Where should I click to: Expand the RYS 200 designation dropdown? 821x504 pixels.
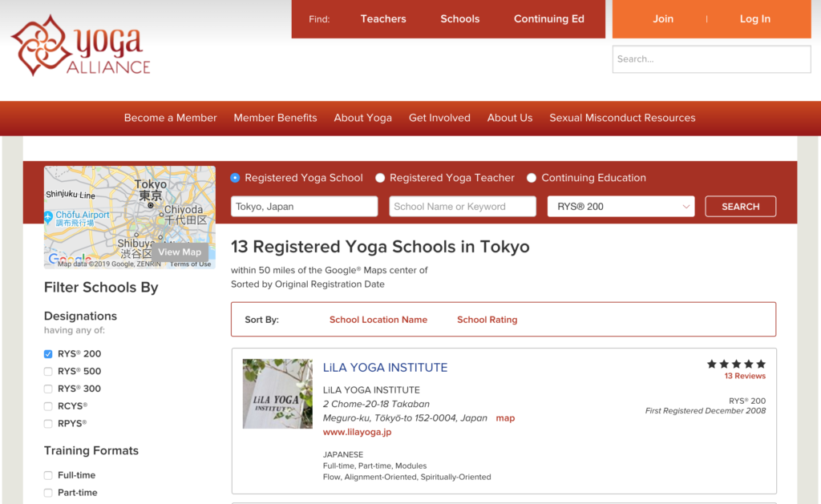pos(621,206)
